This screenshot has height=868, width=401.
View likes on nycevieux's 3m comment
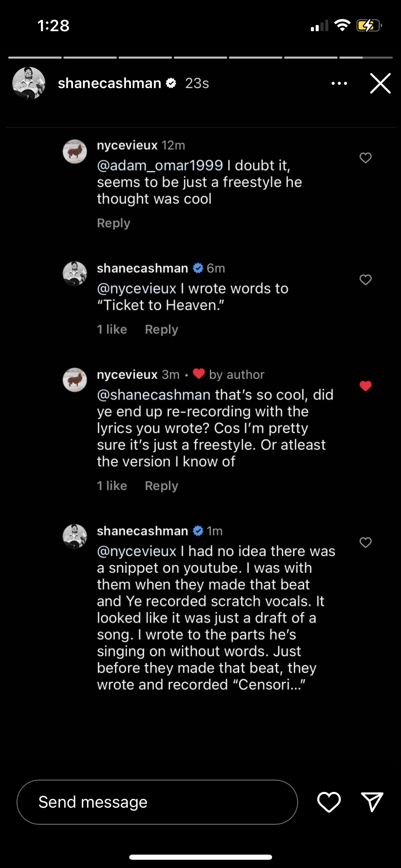[x=112, y=486]
